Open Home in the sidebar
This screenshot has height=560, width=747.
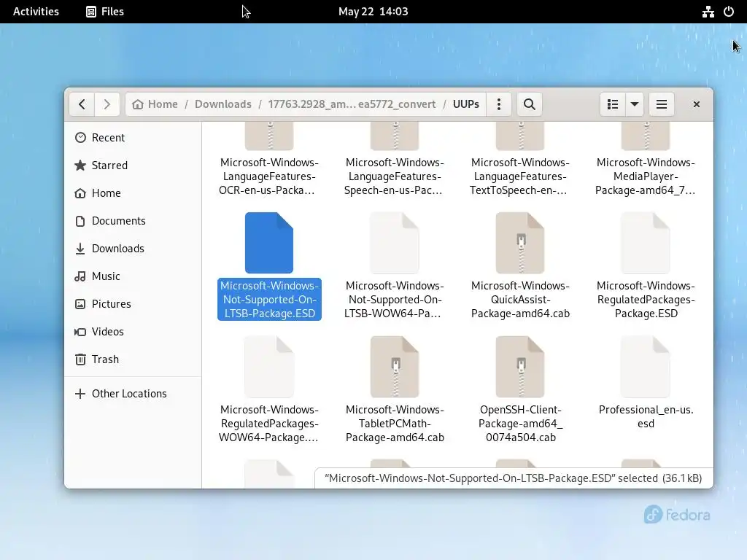pyautogui.click(x=133, y=192)
